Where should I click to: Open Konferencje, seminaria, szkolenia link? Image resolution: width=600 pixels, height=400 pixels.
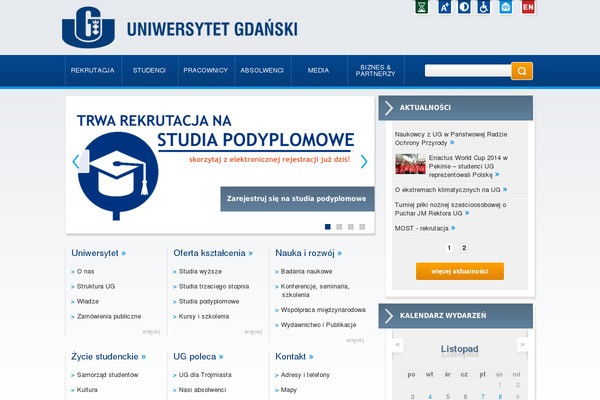[315, 291]
